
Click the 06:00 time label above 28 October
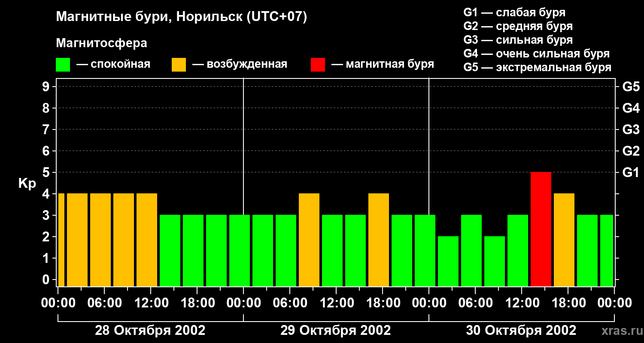[105, 303]
